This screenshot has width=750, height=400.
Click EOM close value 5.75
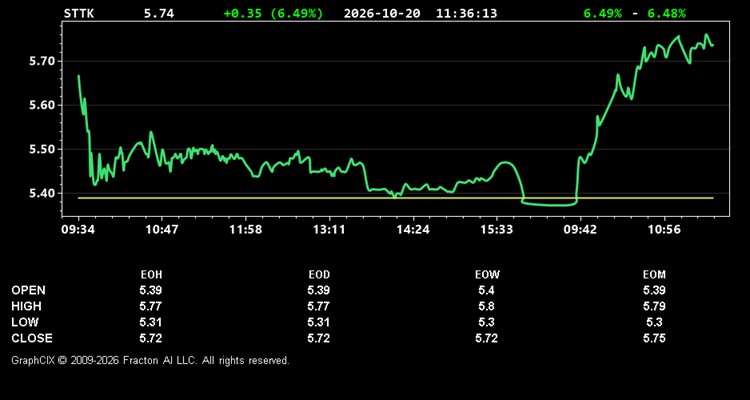tap(654, 338)
